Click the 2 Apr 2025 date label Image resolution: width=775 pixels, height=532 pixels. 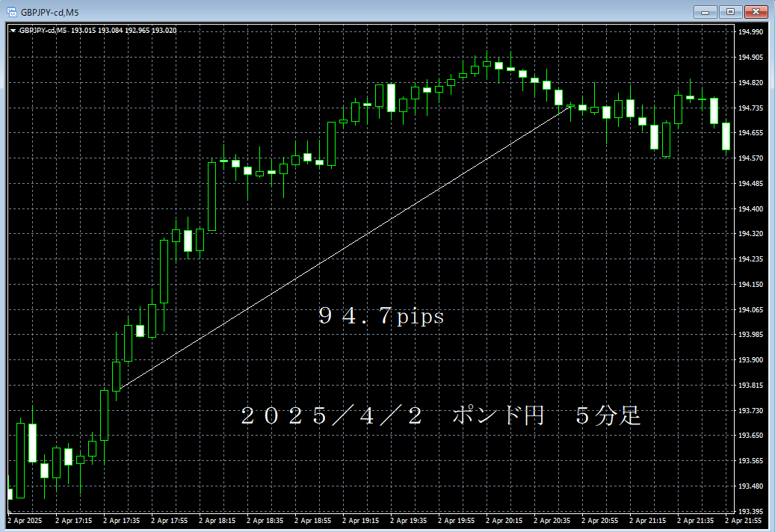27,520
